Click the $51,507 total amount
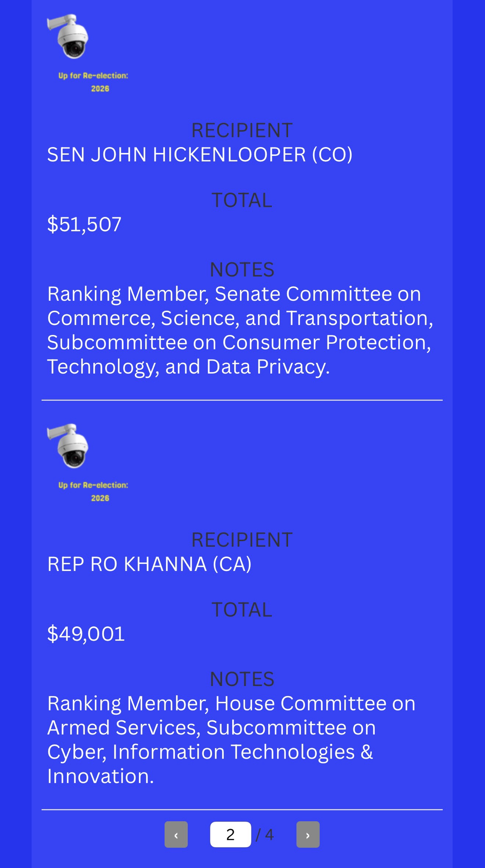485x868 pixels. pos(84,224)
